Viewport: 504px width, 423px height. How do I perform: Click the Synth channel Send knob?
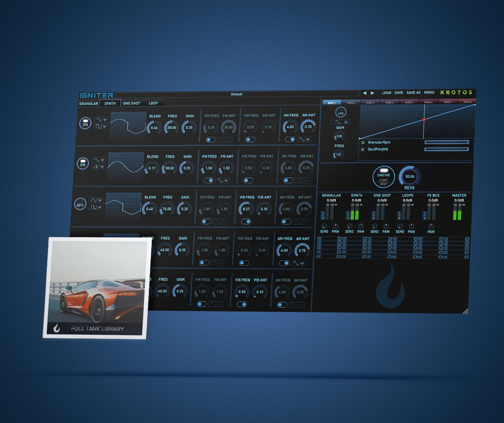coord(350,226)
